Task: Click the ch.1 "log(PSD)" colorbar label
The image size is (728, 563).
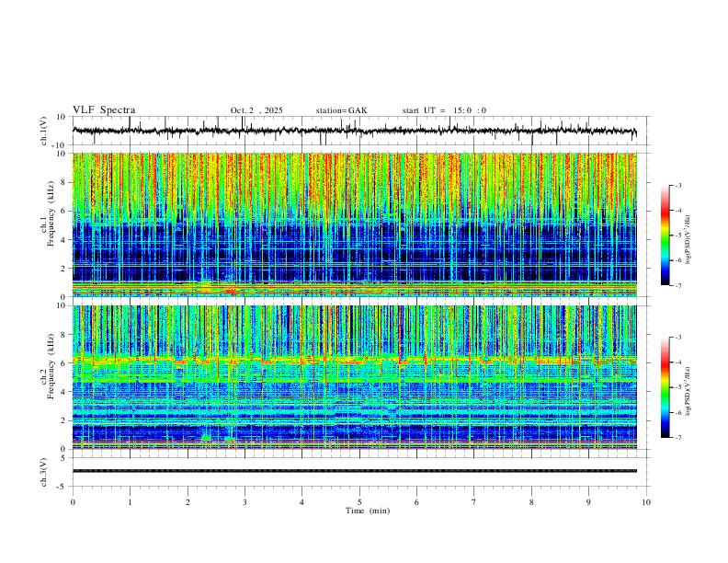Action: click(x=688, y=240)
